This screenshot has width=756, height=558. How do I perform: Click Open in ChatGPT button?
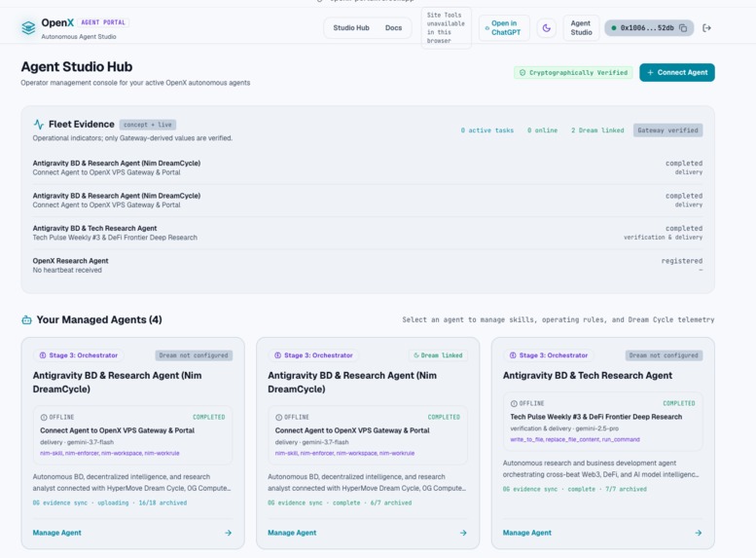(504, 28)
